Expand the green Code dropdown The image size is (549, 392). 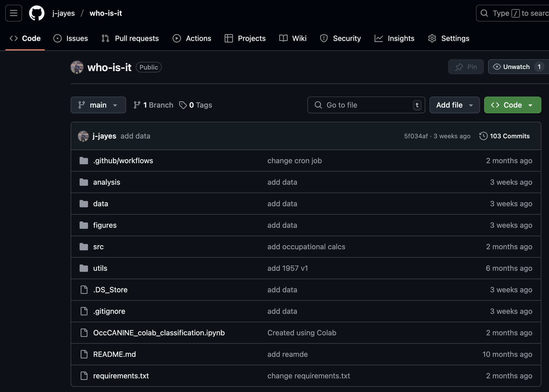pos(512,105)
